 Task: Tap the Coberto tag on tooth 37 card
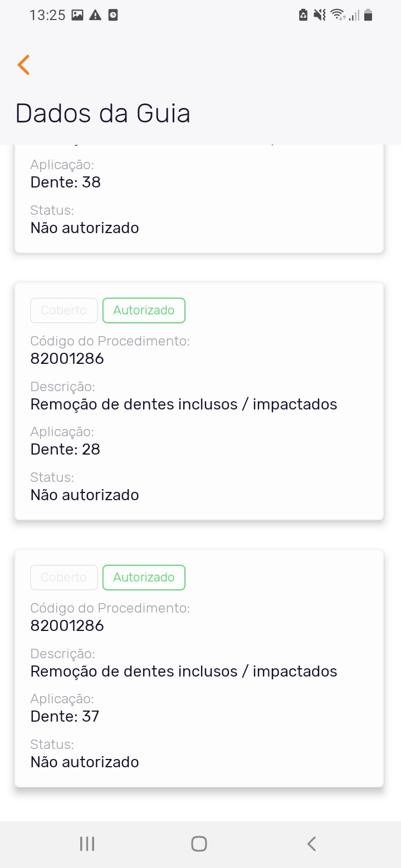[64, 578]
